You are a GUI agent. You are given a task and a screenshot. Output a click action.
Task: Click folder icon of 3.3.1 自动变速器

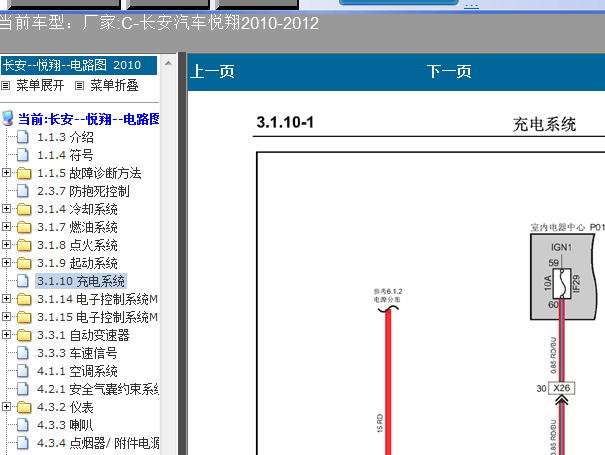[x=24, y=335]
